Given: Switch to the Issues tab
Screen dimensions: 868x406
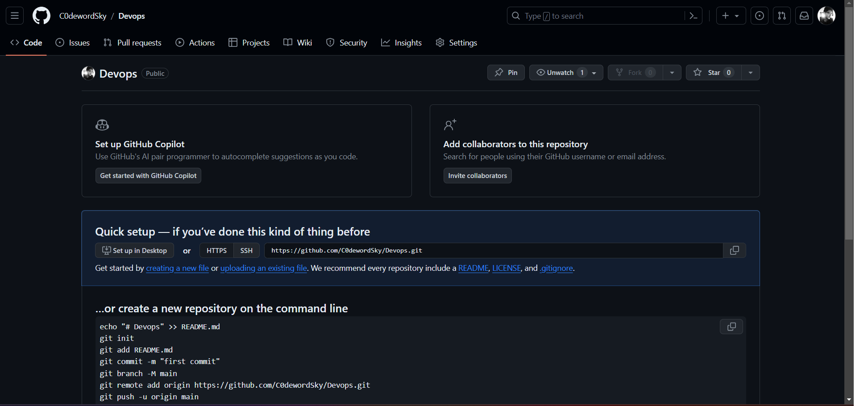Looking at the screenshot, I should pos(73,43).
